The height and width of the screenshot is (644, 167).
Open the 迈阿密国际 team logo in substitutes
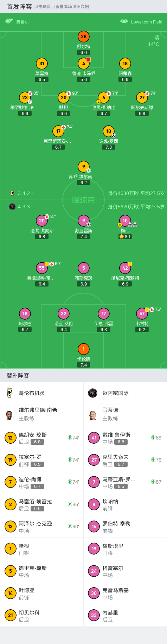coord(92,393)
